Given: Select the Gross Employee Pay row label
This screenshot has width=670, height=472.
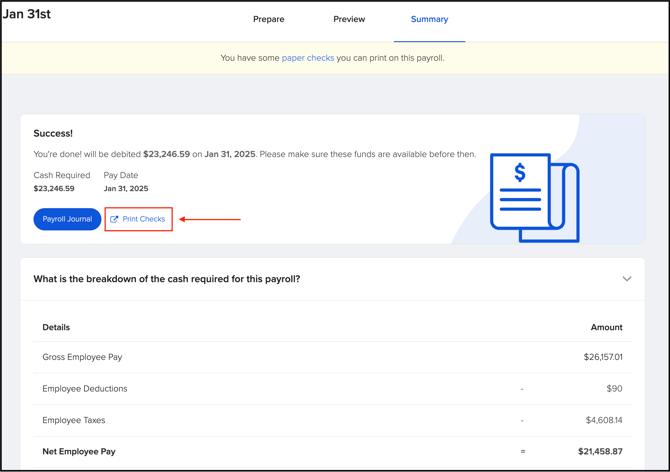Looking at the screenshot, I should coord(82,357).
